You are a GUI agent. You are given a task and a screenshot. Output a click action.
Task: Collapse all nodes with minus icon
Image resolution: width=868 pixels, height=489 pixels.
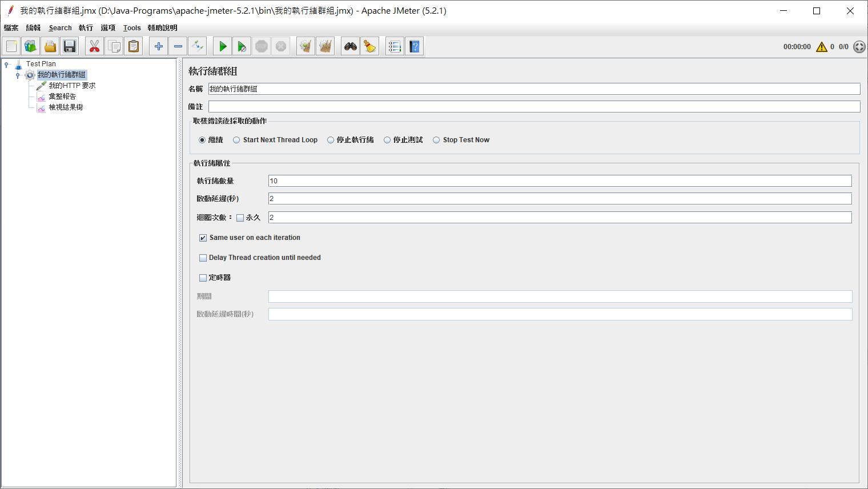178,46
